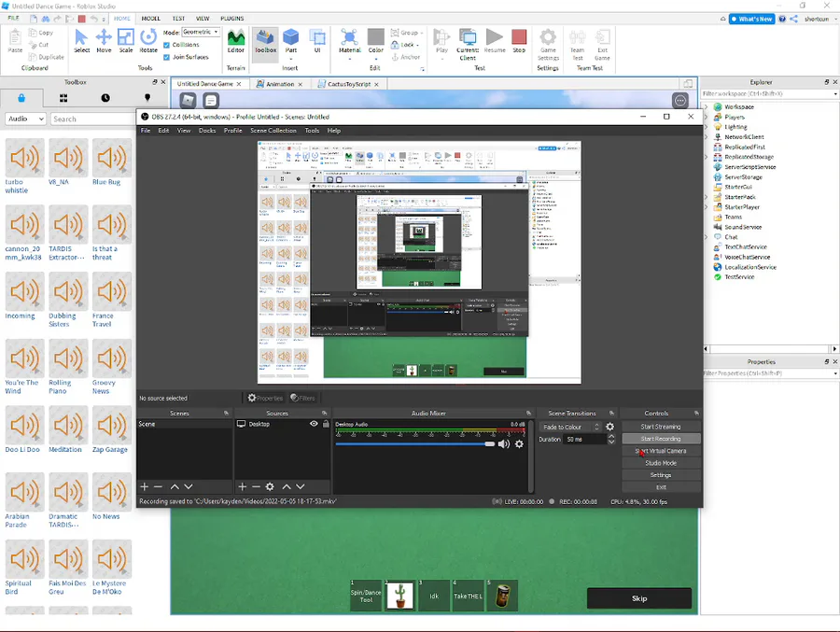Open the Mode Geometric dropdown
Screen dimensions: 840x632
point(201,32)
